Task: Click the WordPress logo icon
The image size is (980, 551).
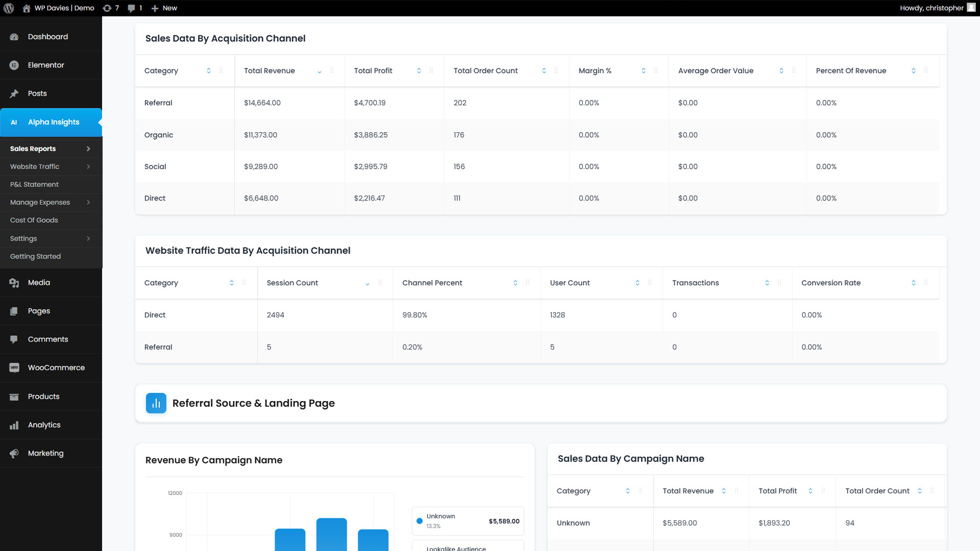Action: click(9, 8)
